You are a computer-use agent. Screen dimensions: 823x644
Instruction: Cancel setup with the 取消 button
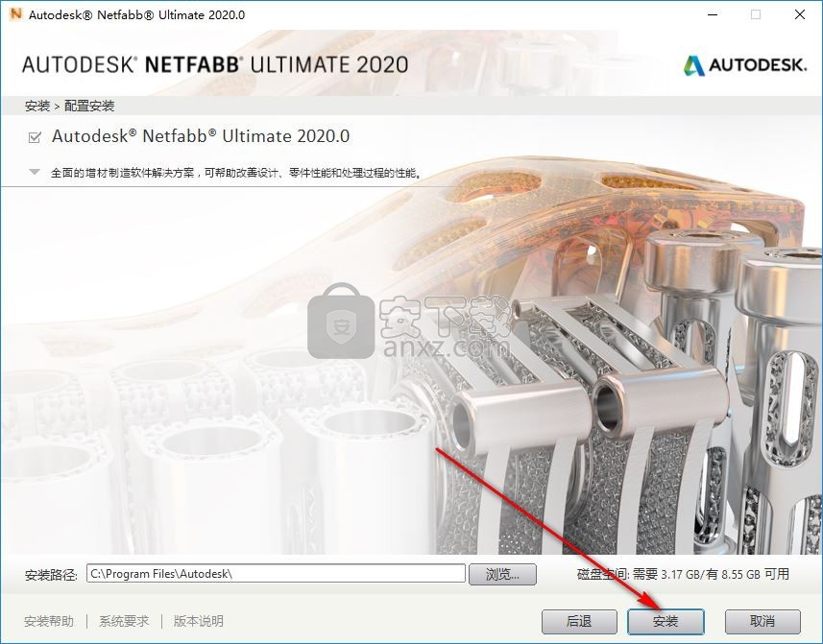click(x=762, y=622)
